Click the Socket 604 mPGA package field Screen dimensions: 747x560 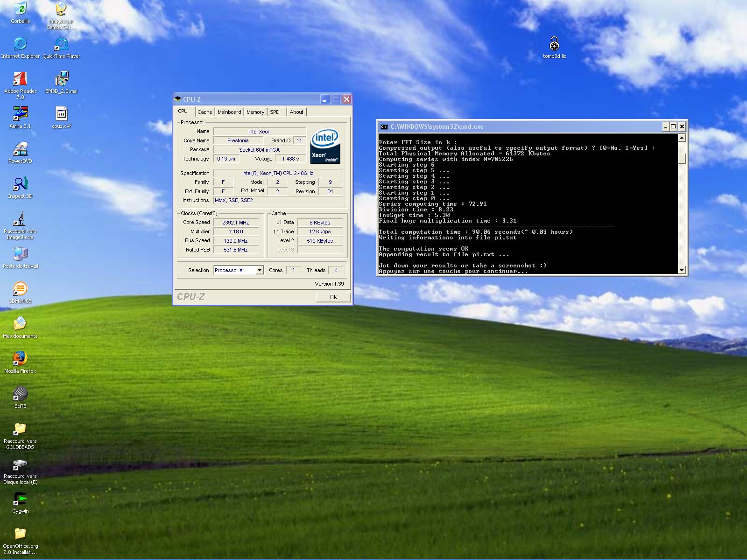(x=260, y=150)
